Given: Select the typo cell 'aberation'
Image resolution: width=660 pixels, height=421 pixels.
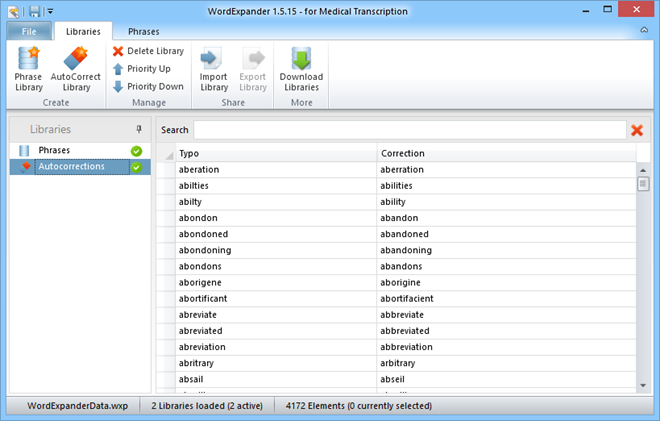Looking at the screenshot, I should (276, 170).
